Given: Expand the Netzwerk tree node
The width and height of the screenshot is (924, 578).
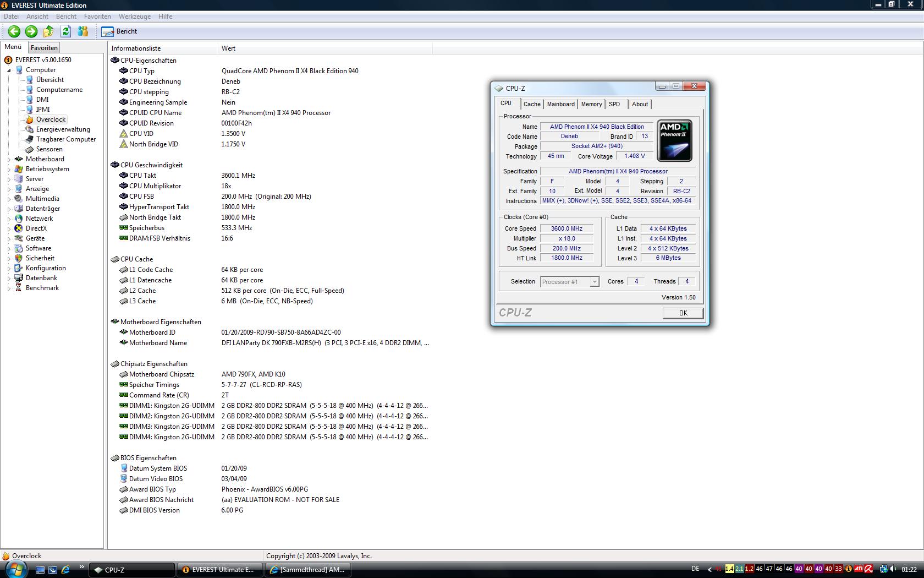Looking at the screenshot, I should point(9,219).
